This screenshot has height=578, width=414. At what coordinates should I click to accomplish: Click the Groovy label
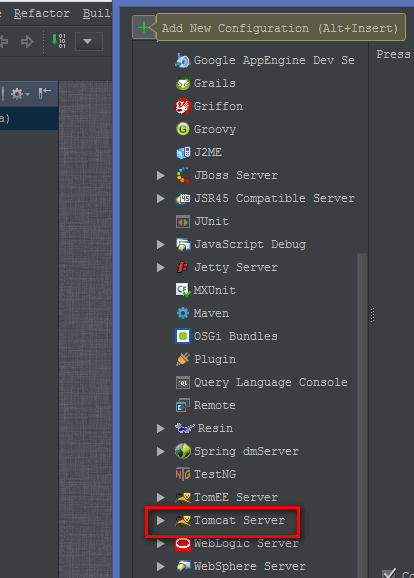[x=215, y=130]
